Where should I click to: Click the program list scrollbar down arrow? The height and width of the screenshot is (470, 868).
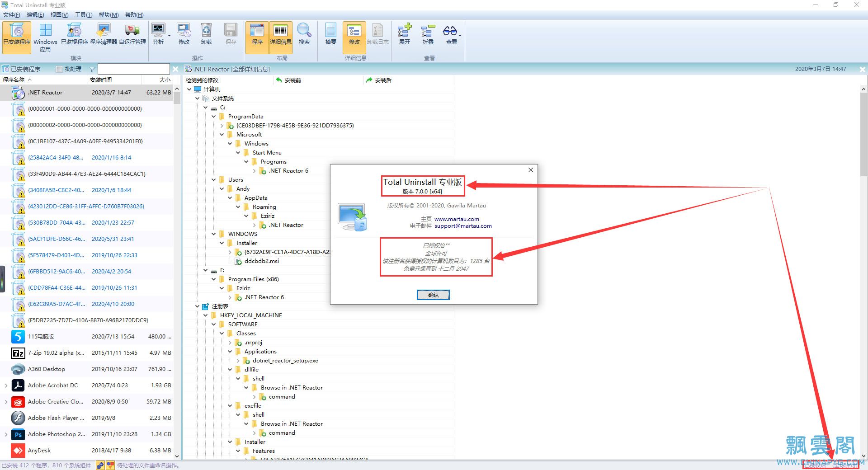tap(177, 456)
